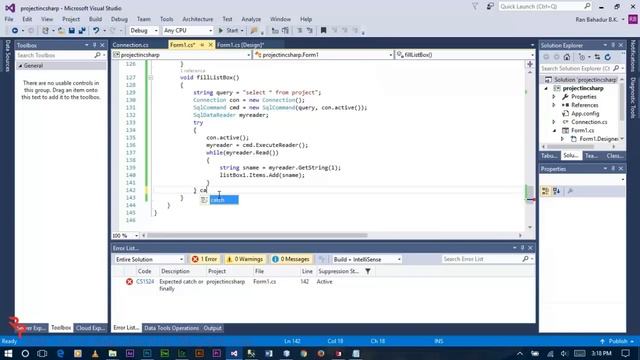Screen dimensions: 640x360
Task: Click the Save All toolbar icon
Action: tap(82, 31)
